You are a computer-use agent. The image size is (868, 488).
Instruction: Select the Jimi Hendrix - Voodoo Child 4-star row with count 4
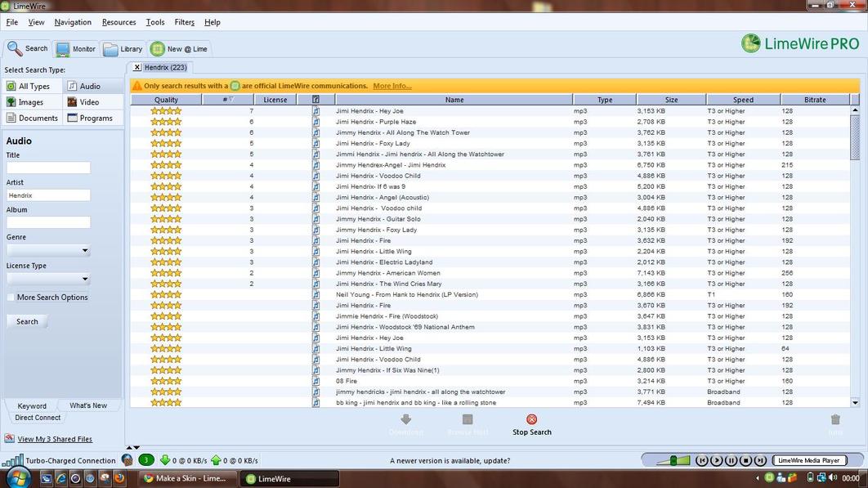pyautogui.click(x=490, y=176)
